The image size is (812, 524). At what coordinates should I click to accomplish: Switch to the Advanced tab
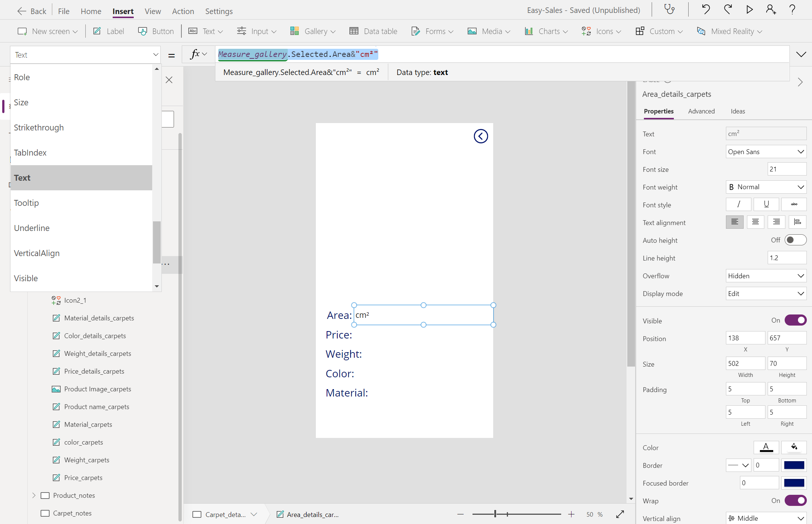pyautogui.click(x=701, y=111)
